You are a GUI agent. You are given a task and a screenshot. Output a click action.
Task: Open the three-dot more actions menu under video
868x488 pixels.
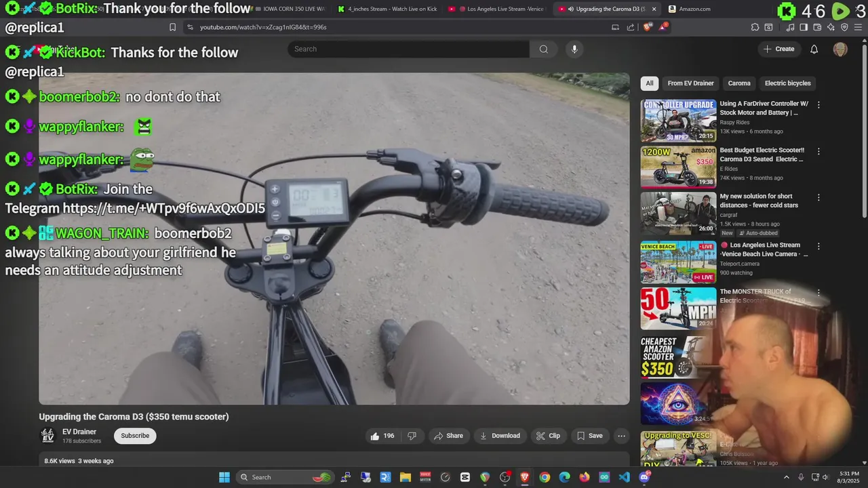point(621,436)
